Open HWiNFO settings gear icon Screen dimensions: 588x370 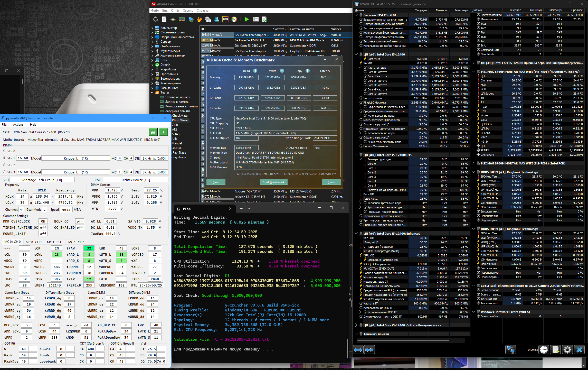coord(567,350)
